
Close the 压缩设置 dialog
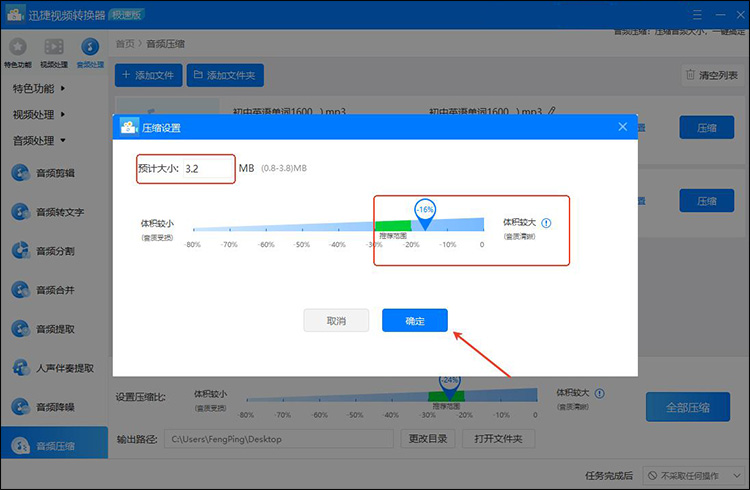coord(623,127)
